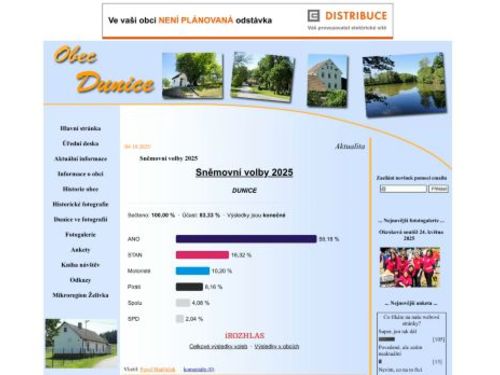This screenshot has width=500, height=375.
Task: Open the chapel under tree header photo
Action: tap(193, 75)
